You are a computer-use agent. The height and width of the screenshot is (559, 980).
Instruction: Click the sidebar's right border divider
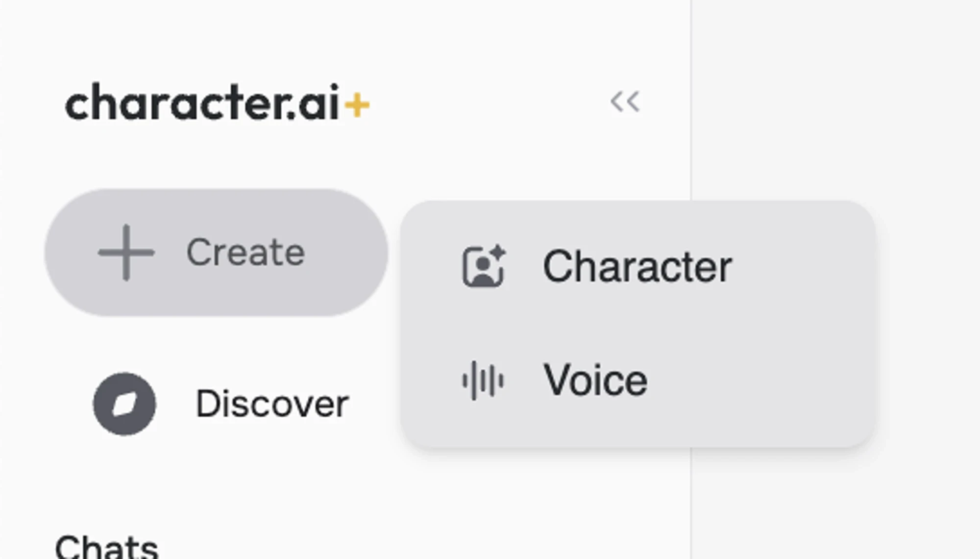691,98
